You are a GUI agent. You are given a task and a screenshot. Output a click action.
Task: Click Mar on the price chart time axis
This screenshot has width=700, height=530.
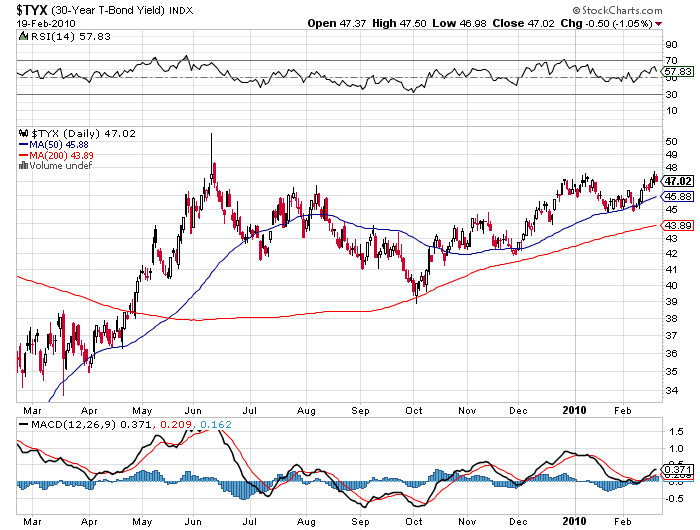pos(32,410)
